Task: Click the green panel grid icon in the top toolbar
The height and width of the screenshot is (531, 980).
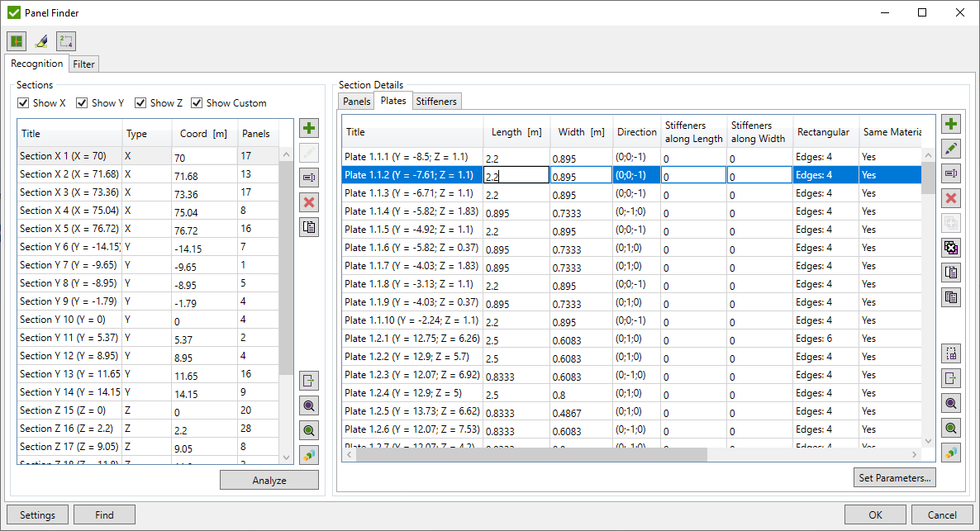Action: pyautogui.click(x=17, y=40)
